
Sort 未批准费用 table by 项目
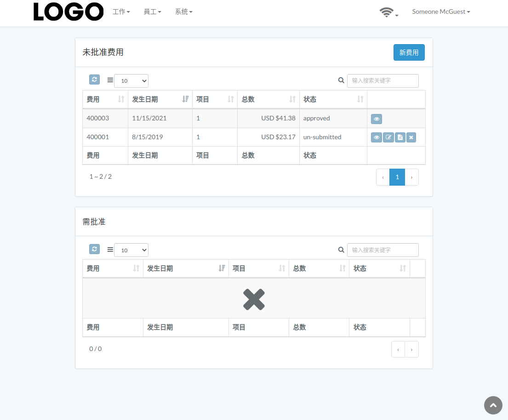pos(215,99)
